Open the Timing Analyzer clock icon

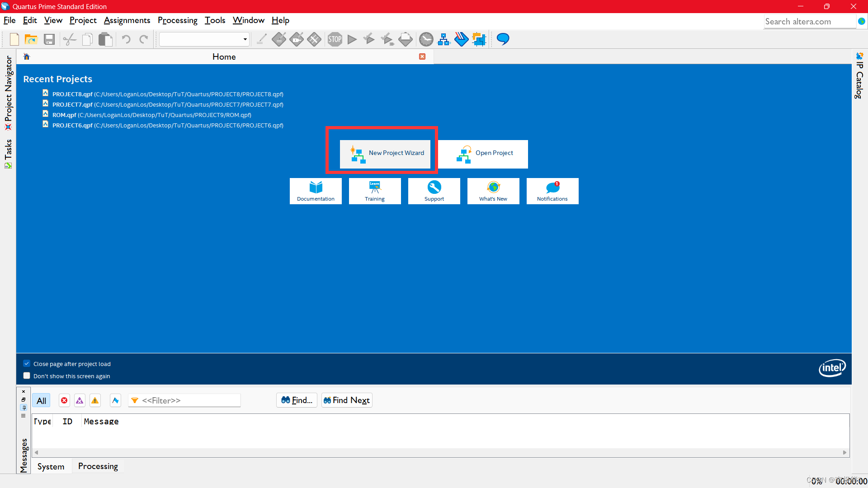tap(426, 40)
